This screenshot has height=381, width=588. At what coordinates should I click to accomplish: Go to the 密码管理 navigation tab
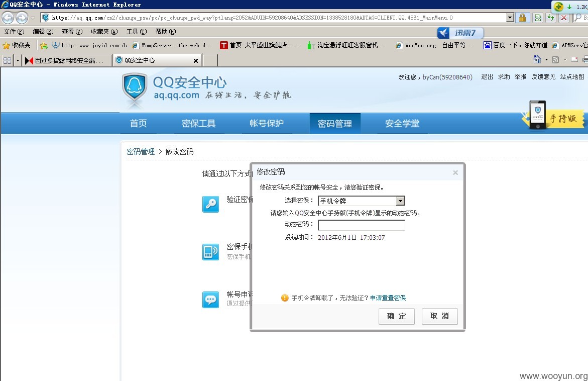[x=335, y=123]
